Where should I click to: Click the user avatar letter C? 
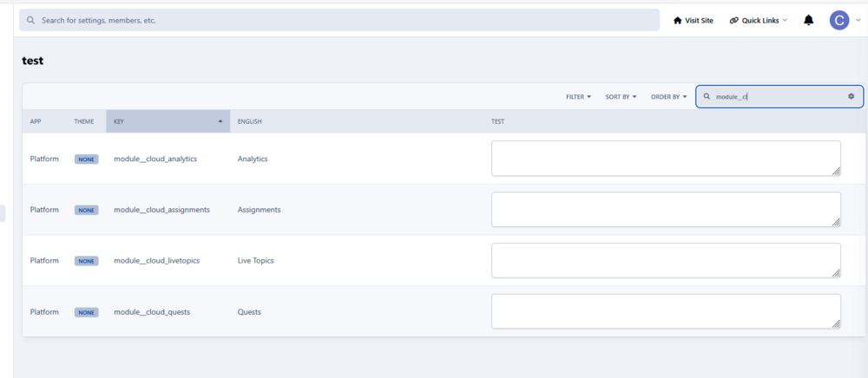[839, 21]
